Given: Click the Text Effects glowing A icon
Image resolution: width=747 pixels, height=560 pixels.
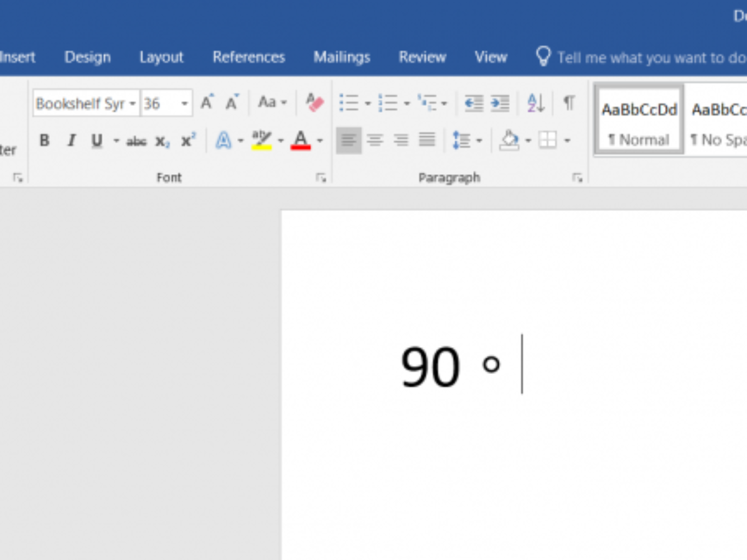Looking at the screenshot, I should (223, 141).
